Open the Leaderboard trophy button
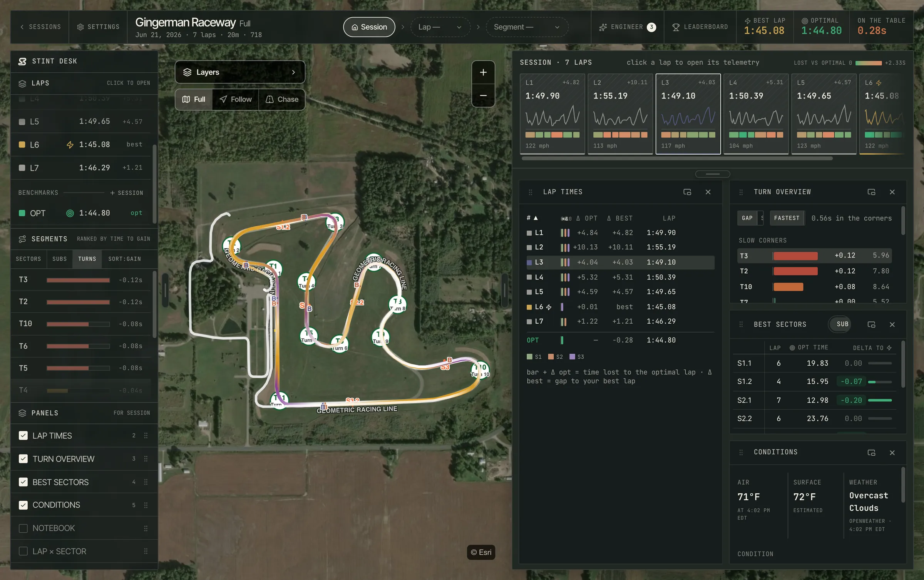924x580 pixels. click(700, 27)
